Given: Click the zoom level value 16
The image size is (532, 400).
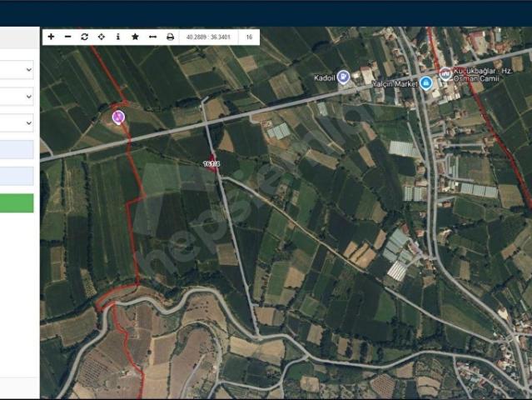Looking at the screenshot, I should [x=250, y=37].
